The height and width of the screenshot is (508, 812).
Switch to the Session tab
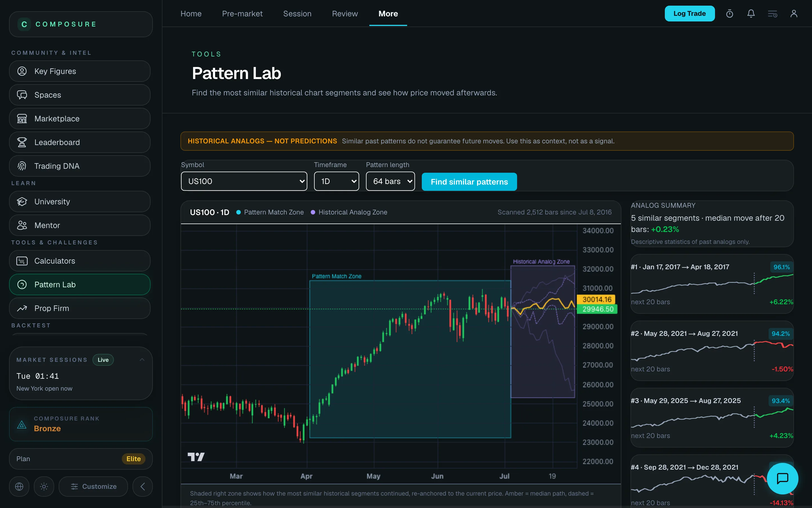[297, 14]
